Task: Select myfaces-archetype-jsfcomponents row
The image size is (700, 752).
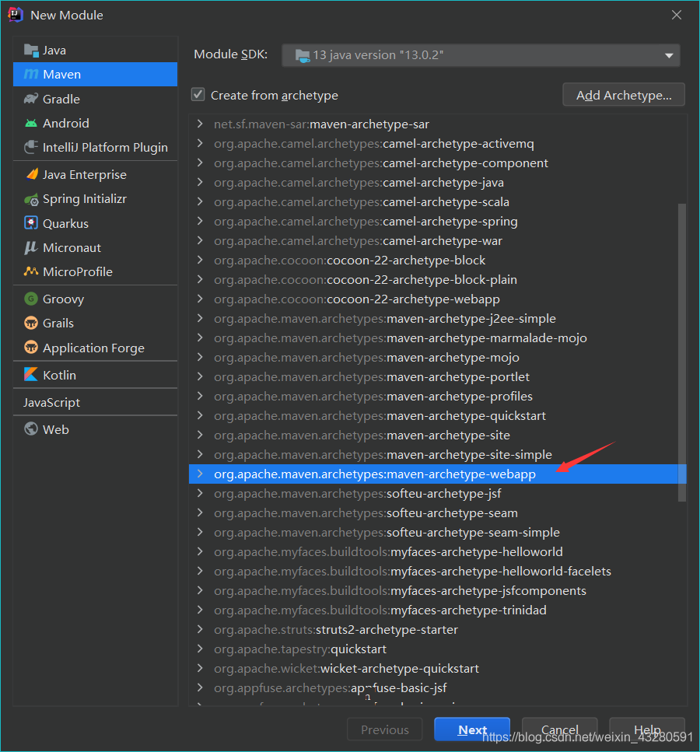Action: pyautogui.click(x=438, y=591)
